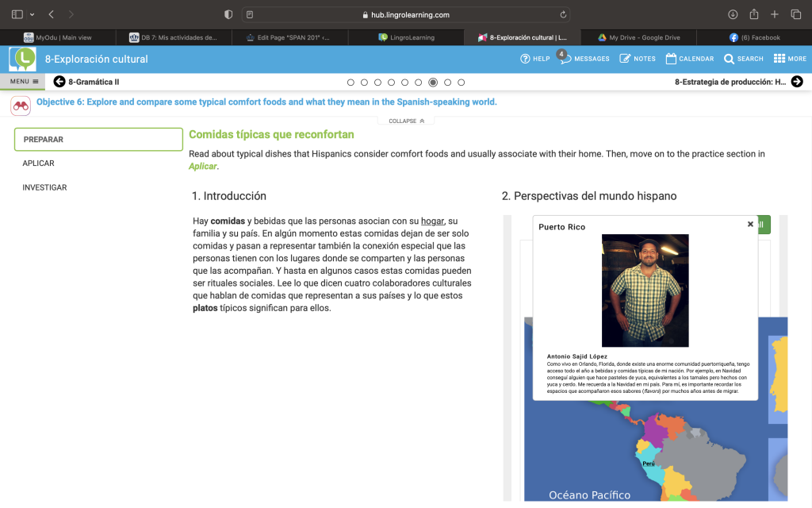Image resolution: width=812 pixels, height=508 pixels.
Task: Select the first page progress circle
Action: click(x=350, y=83)
